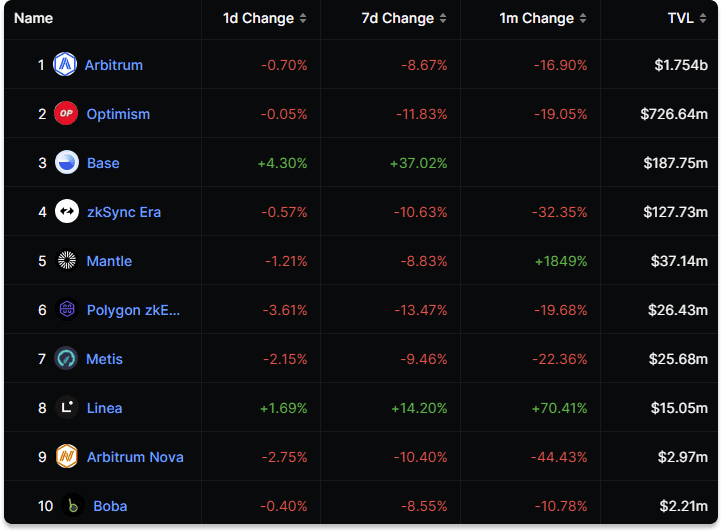Screen dimensions: 722x532
Task: Open the zkSync Era link
Action: 123,212
